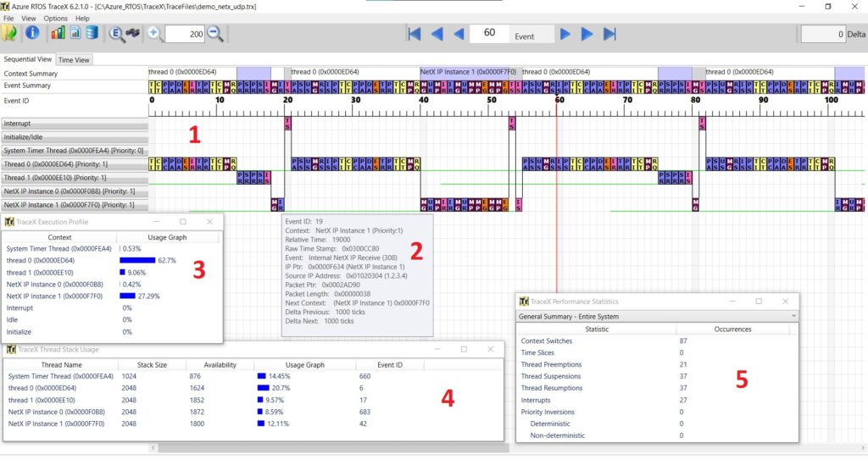868x465 pixels.
Task: Select Thread 1 (0x0000EE10) row button
Action: pos(75,178)
